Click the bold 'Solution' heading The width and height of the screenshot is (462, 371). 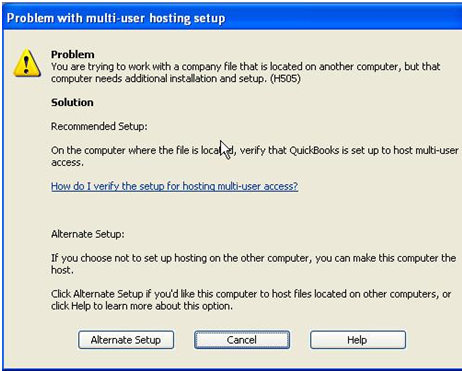tap(72, 102)
